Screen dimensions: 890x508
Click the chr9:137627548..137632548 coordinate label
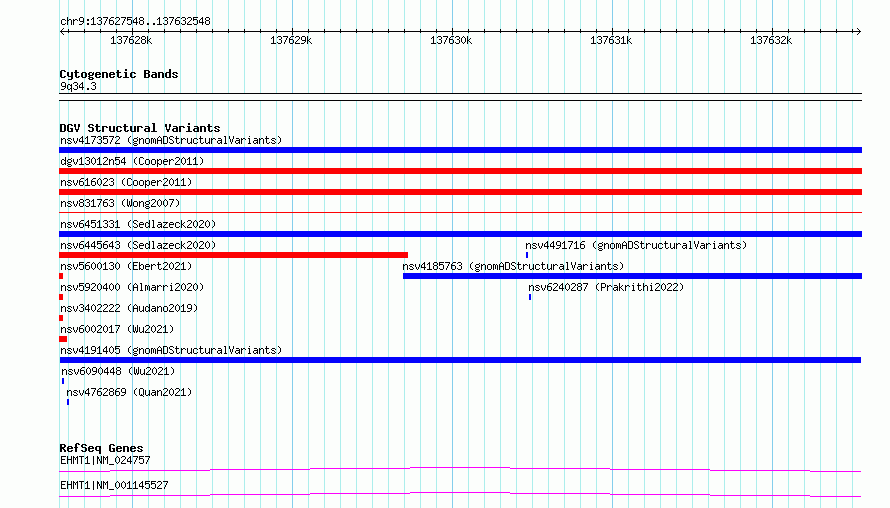point(135,21)
